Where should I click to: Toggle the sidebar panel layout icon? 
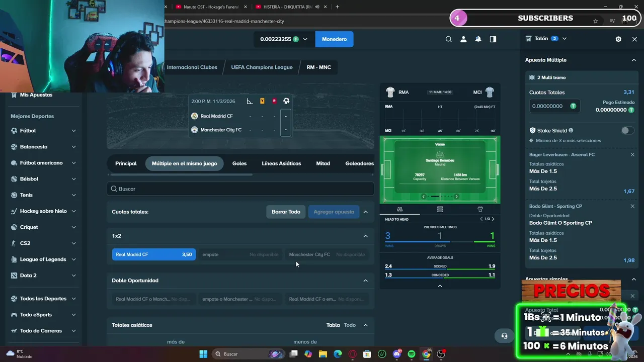pyautogui.click(x=493, y=39)
